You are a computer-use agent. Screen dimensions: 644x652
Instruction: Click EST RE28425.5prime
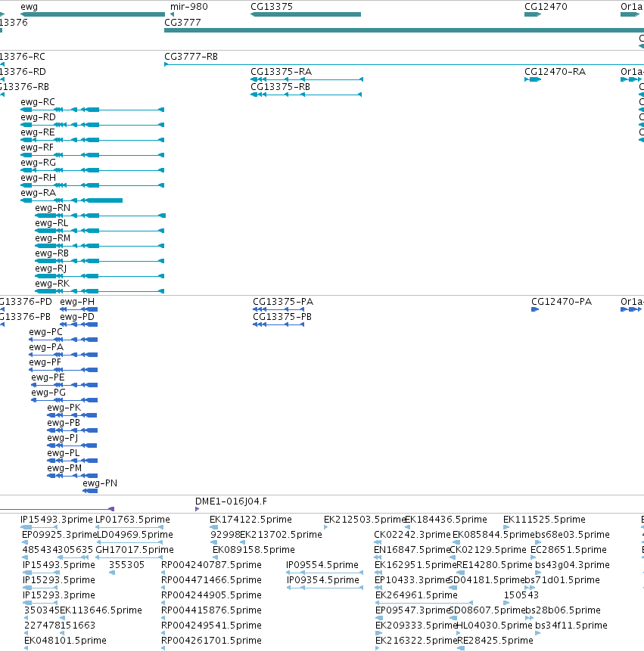[461, 649]
